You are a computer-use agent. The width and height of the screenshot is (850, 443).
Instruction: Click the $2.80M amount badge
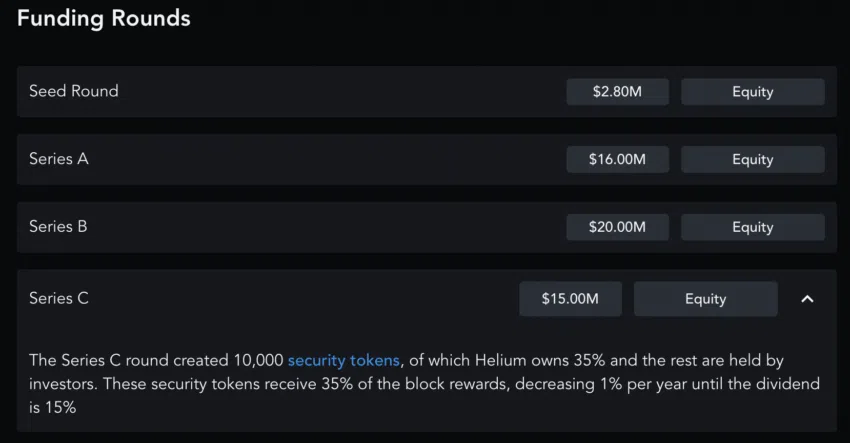click(x=617, y=92)
